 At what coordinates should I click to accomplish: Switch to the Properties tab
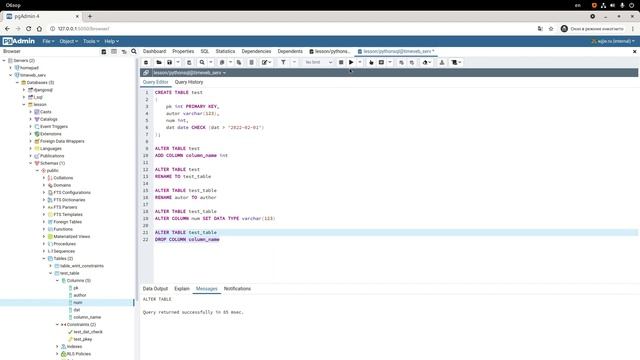pos(183,51)
